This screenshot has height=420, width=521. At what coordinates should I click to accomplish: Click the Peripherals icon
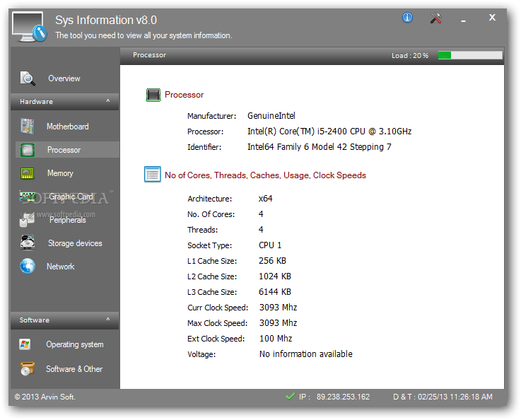(x=27, y=220)
